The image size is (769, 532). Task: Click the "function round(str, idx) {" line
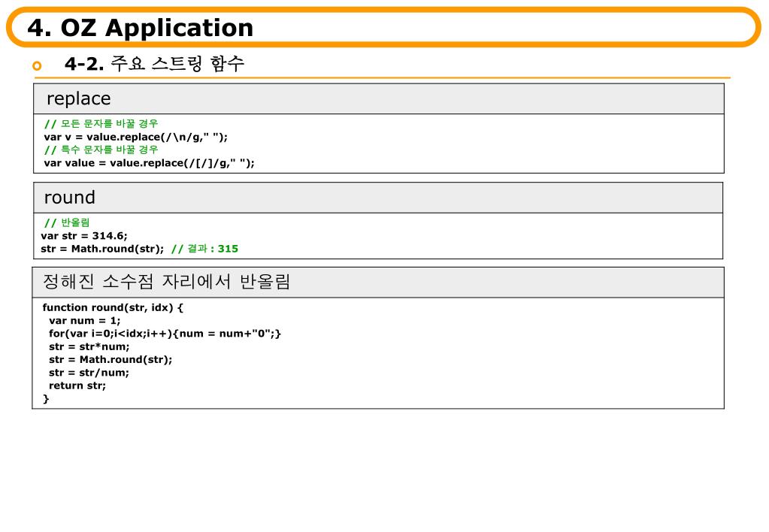(113, 307)
